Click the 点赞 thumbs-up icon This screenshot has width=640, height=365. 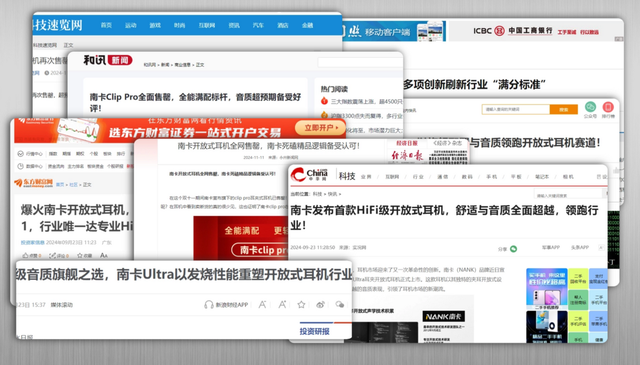click(26, 256)
